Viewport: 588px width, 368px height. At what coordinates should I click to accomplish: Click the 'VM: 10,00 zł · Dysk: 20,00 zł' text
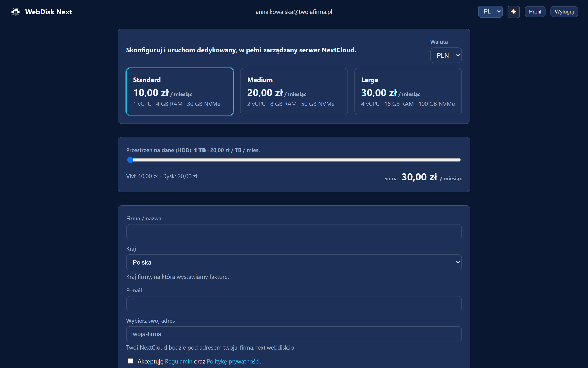coord(161,176)
